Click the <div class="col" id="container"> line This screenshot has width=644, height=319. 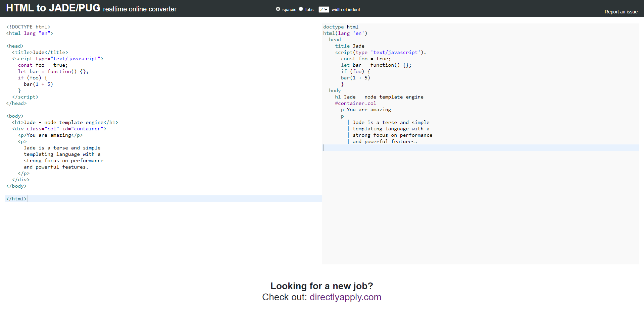point(59,129)
